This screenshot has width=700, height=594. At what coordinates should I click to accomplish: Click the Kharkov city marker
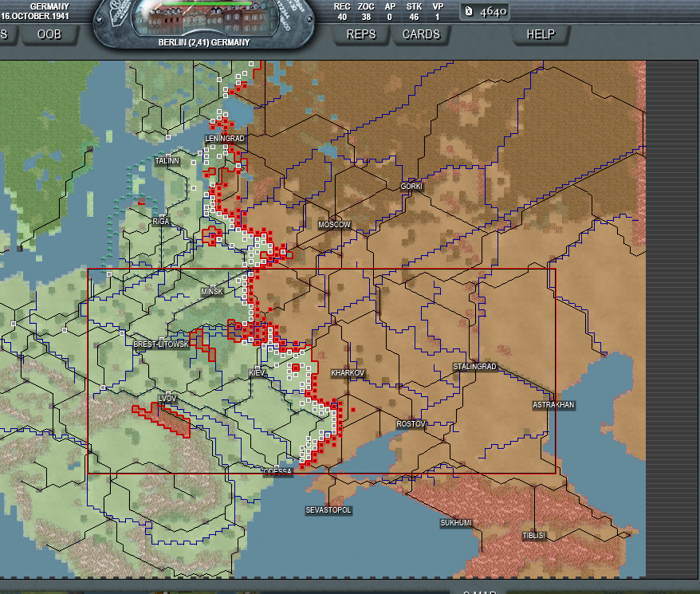click(348, 373)
